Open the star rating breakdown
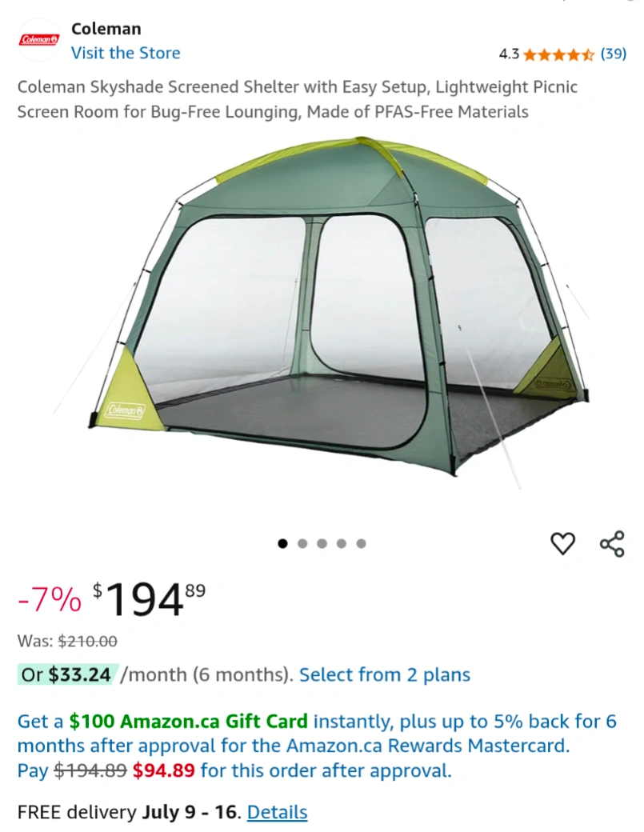The image size is (644, 832). [x=558, y=54]
